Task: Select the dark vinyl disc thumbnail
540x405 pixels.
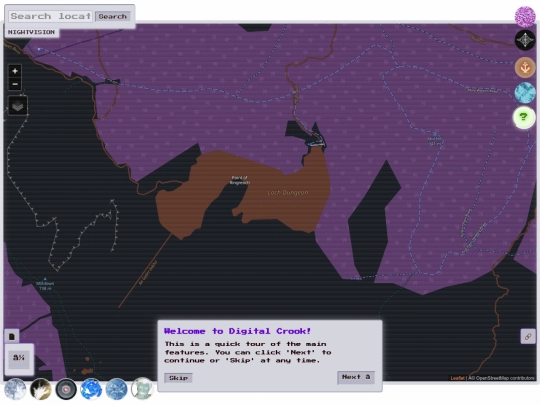Action: point(66,389)
